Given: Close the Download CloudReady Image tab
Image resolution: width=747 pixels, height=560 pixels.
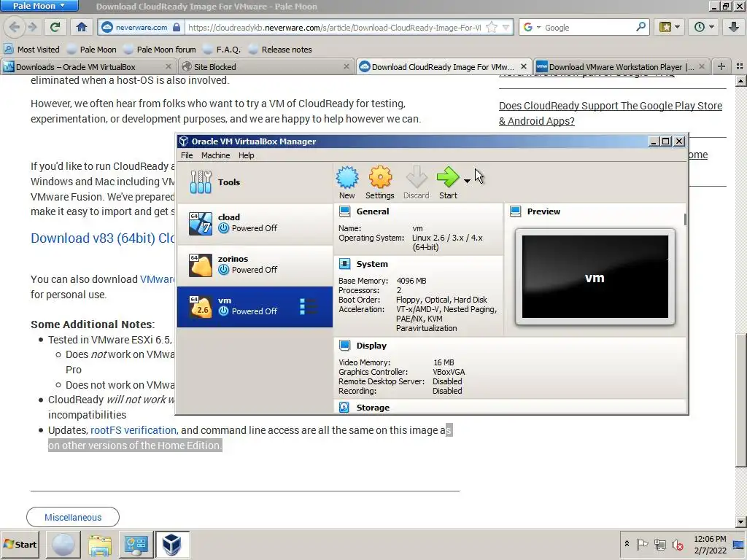Looking at the screenshot, I should 524,66.
